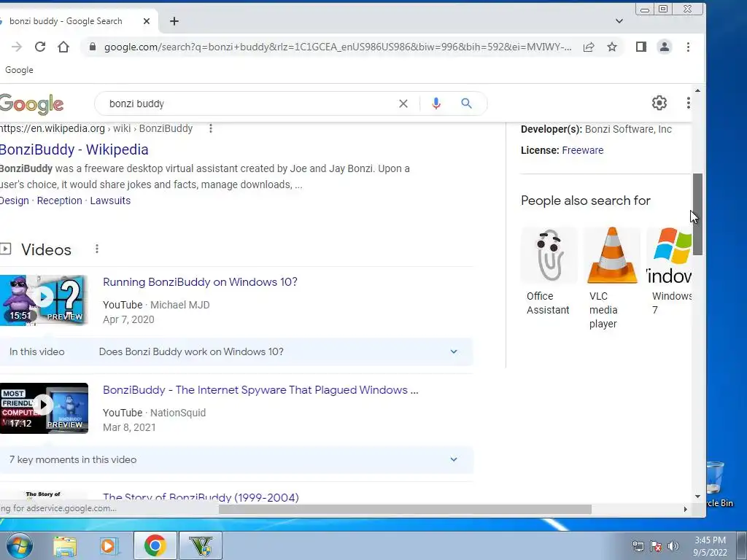Close the bonzi buddy Google Search tab
Screen dimensions: 747x560
pos(147,21)
